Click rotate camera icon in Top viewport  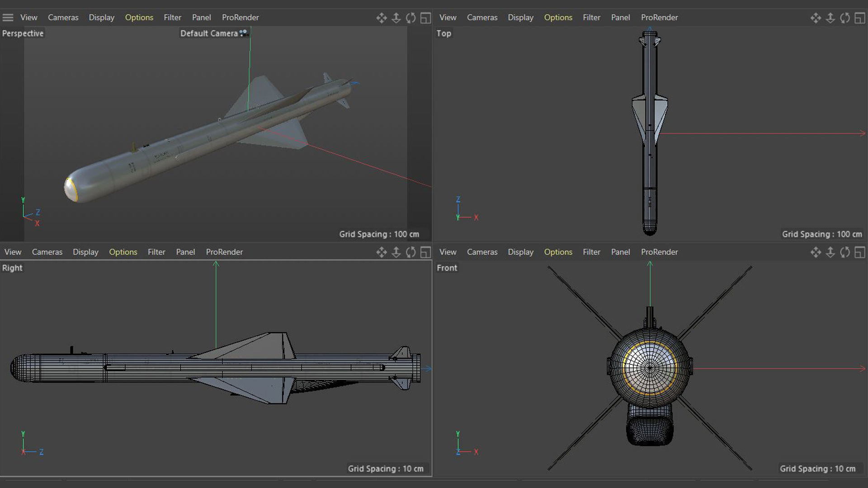(x=844, y=18)
